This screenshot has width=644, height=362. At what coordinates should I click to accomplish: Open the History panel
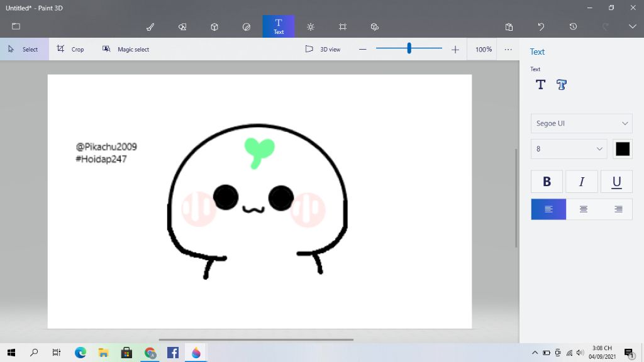pos(573,27)
